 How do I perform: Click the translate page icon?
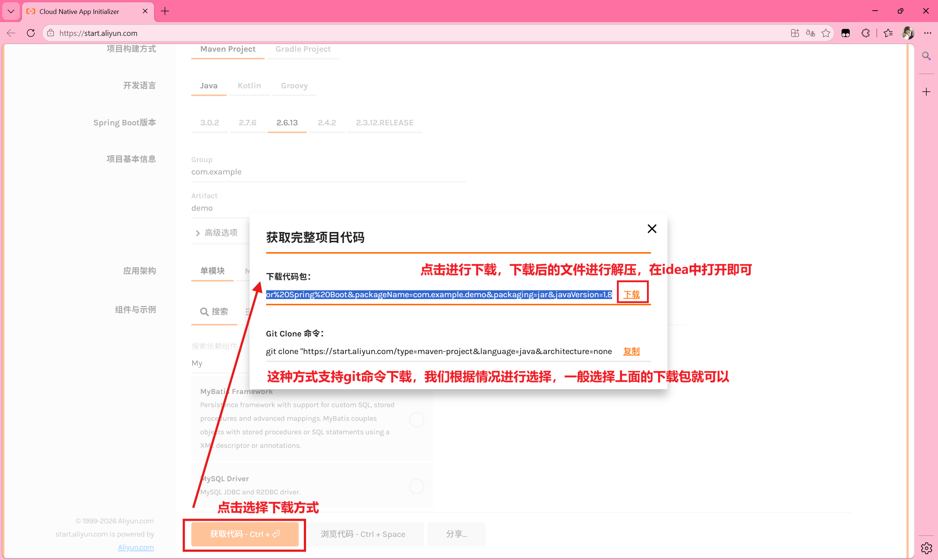(810, 33)
